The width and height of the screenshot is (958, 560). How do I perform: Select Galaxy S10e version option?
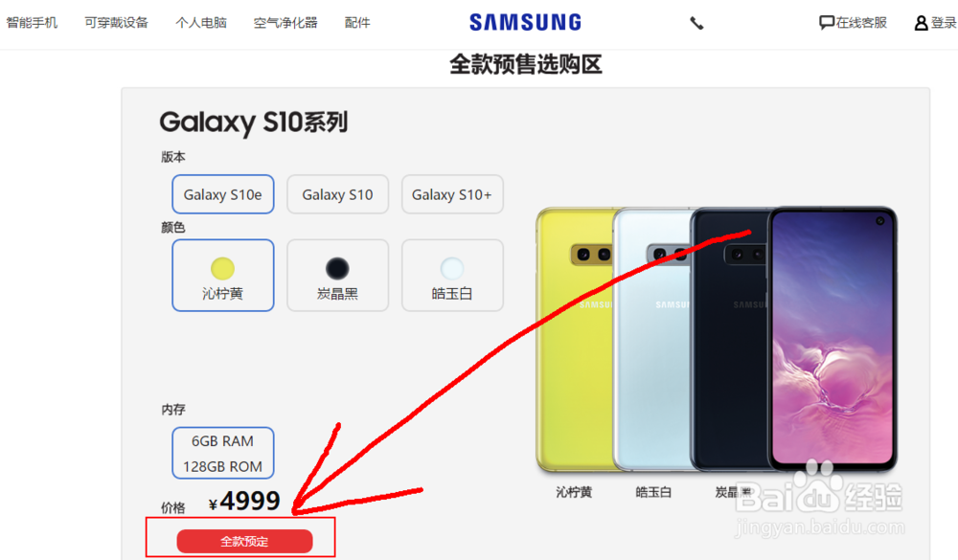(x=223, y=194)
